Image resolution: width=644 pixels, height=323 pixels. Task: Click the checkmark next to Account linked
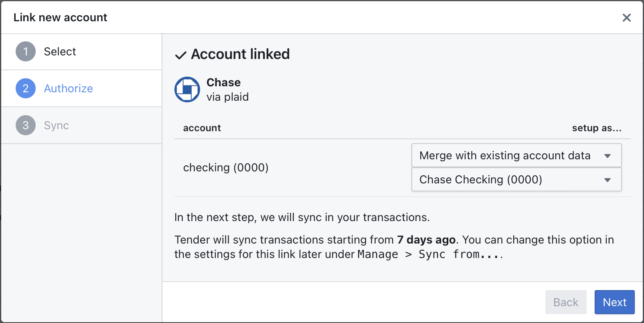point(181,55)
